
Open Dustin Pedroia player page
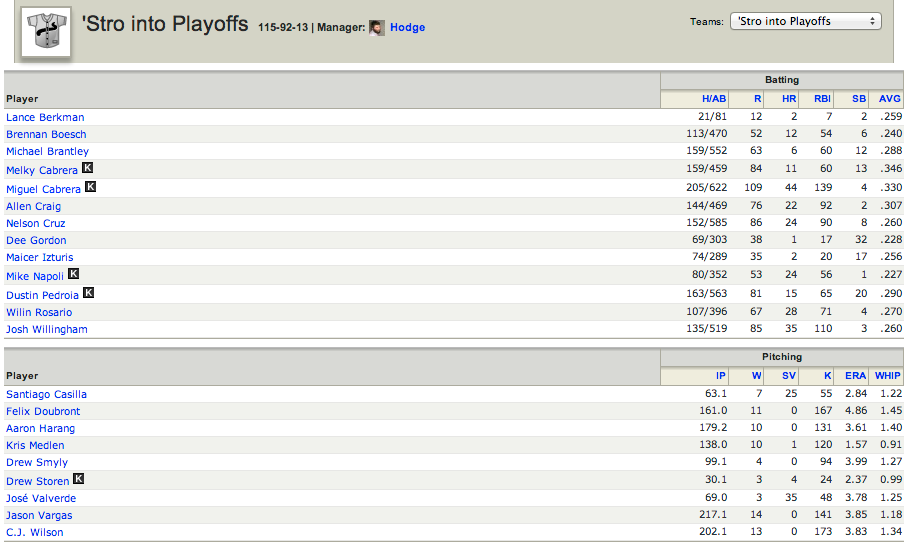click(42, 295)
